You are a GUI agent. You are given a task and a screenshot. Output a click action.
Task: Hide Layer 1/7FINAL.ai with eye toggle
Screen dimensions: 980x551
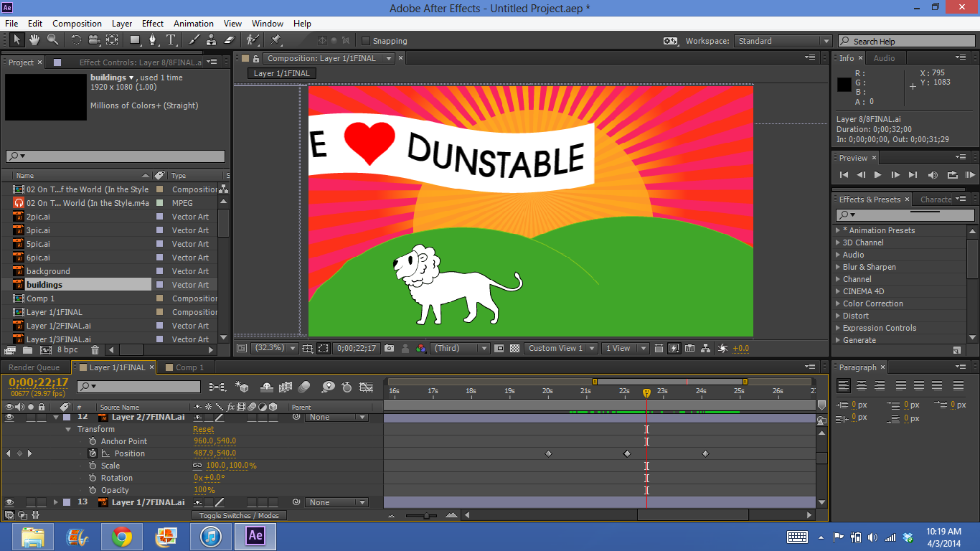click(x=10, y=502)
